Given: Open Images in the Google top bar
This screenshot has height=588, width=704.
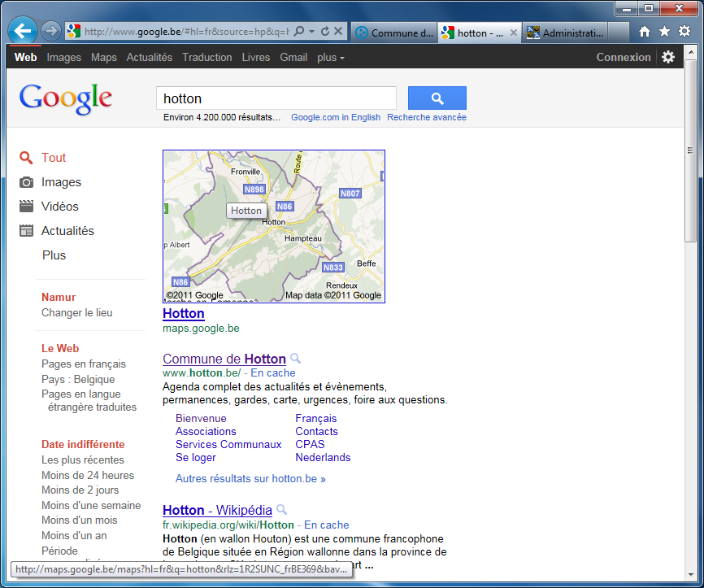Looking at the screenshot, I should pos(63,58).
